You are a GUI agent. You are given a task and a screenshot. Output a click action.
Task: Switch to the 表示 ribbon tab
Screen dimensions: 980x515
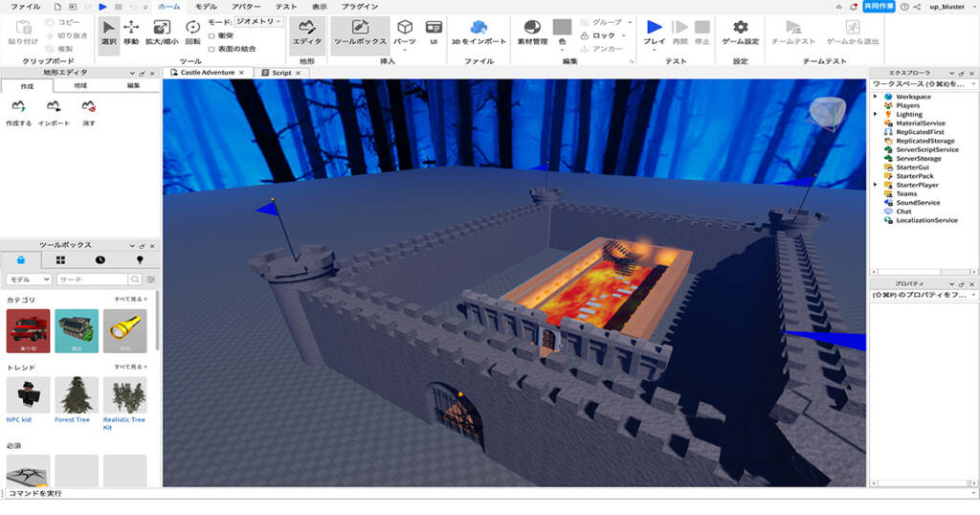[320, 7]
